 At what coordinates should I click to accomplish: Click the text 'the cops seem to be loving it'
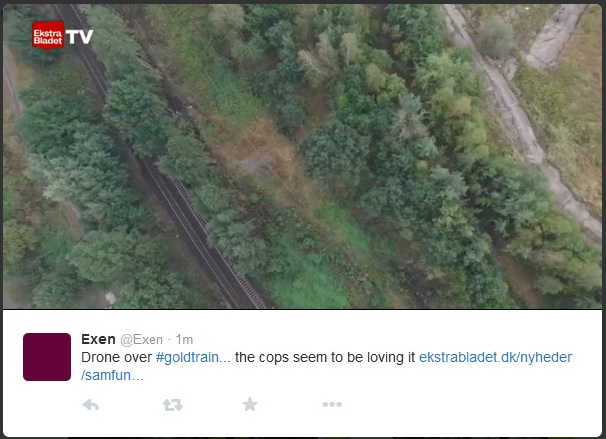click(325, 357)
